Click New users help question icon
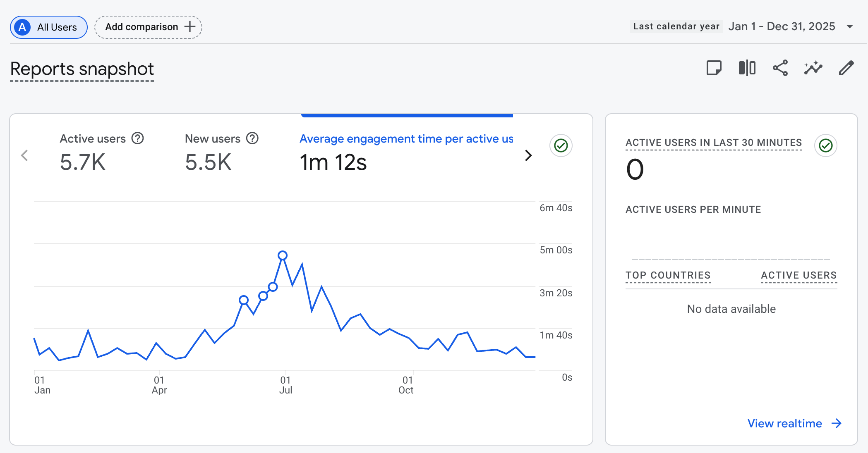 click(x=252, y=138)
